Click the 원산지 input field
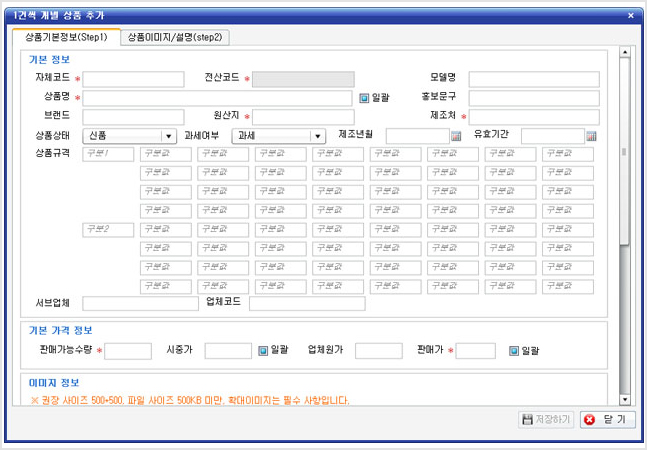 303,117
